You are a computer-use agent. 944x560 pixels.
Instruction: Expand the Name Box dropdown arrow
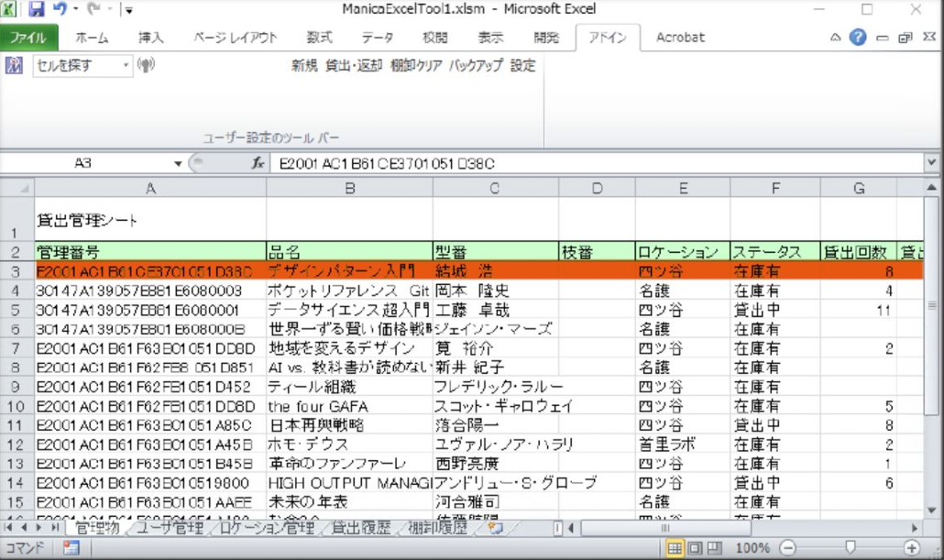tap(178, 163)
